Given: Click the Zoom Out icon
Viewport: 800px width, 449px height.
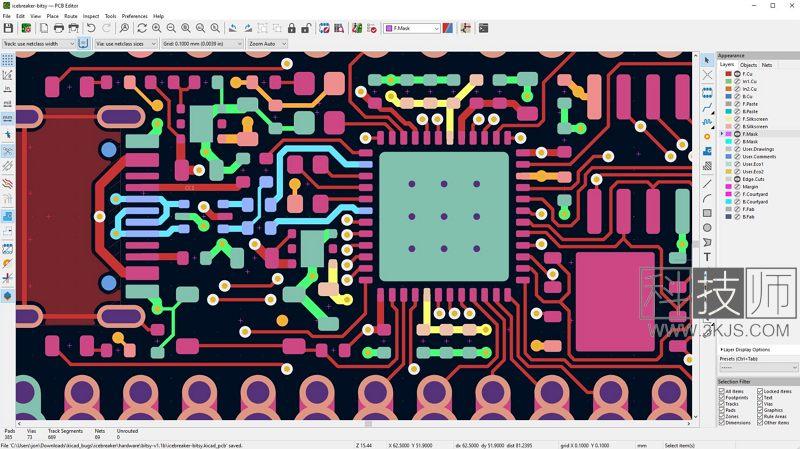Looking at the screenshot, I should tap(171, 29).
